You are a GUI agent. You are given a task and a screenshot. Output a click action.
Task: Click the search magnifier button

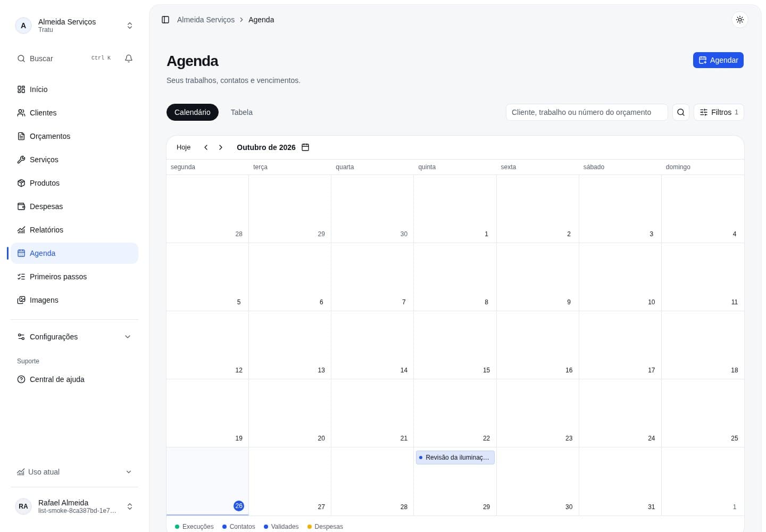681,112
